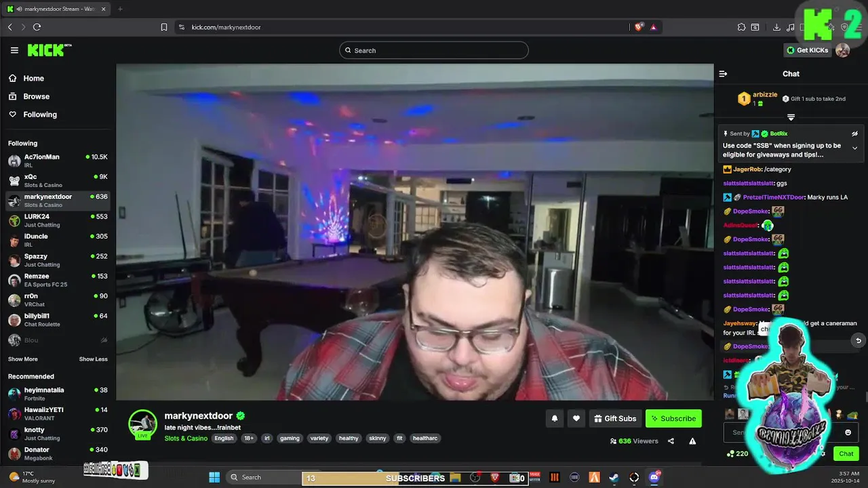
Task: Open browser extensions puzzle icon
Action: point(741,27)
